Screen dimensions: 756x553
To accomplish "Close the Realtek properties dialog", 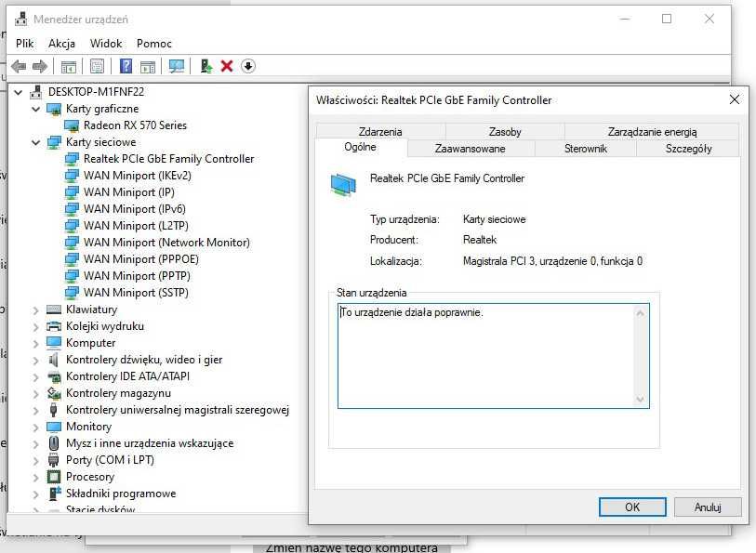I will point(735,99).
